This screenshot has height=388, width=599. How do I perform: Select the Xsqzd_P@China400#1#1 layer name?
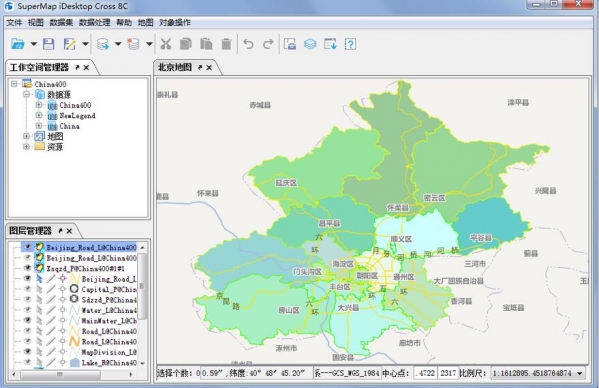[x=86, y=268]
